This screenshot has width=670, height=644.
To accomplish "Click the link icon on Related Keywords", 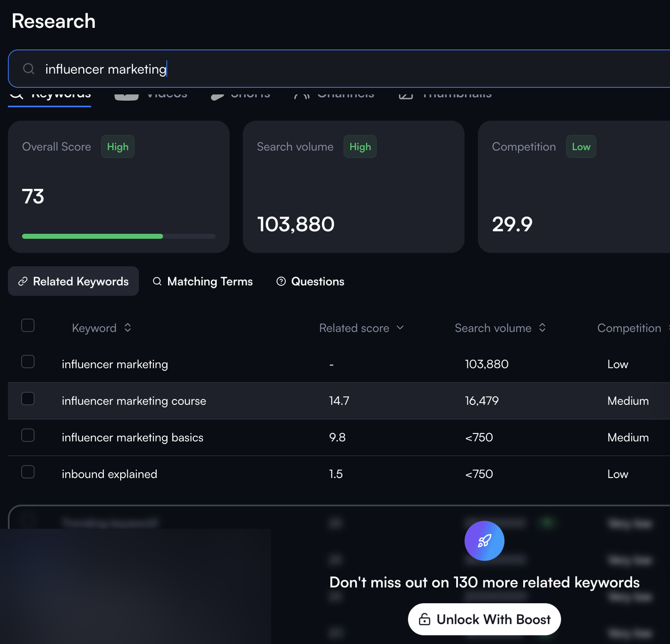I will click(23, 282).
